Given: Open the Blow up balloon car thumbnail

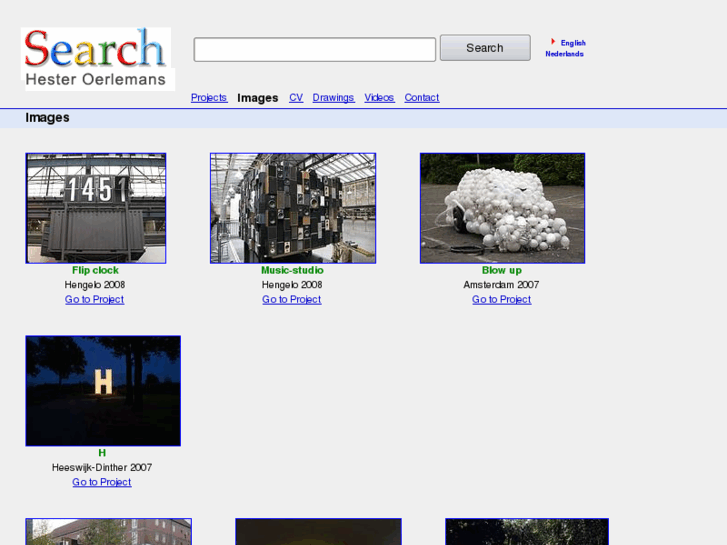Looking at the screenshot, I should (x=503, y=208).
